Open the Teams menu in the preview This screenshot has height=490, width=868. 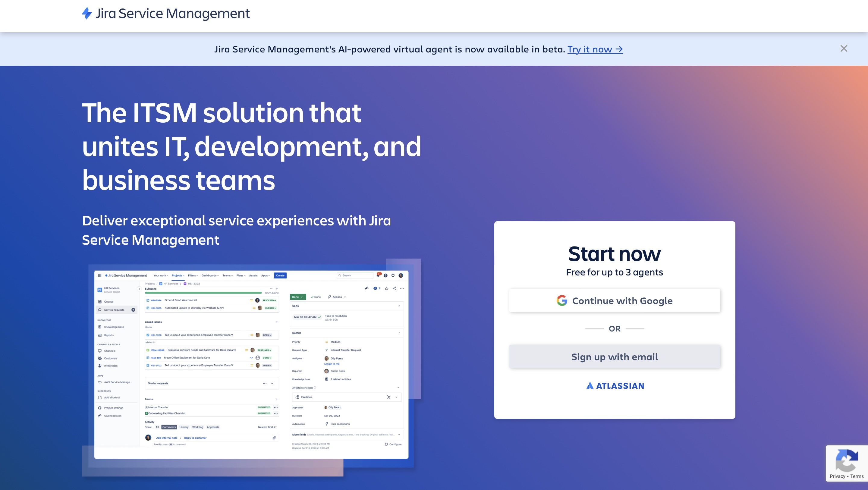pos(228,275)
